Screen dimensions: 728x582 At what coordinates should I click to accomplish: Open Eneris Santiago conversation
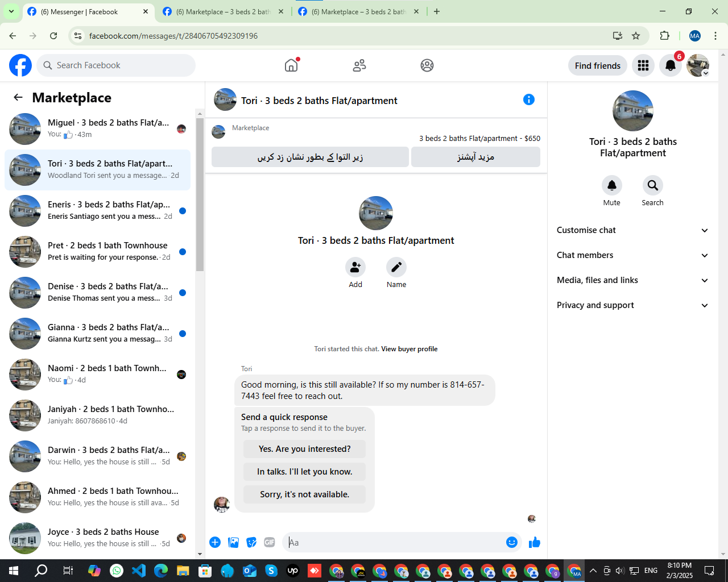click(97, 211)
